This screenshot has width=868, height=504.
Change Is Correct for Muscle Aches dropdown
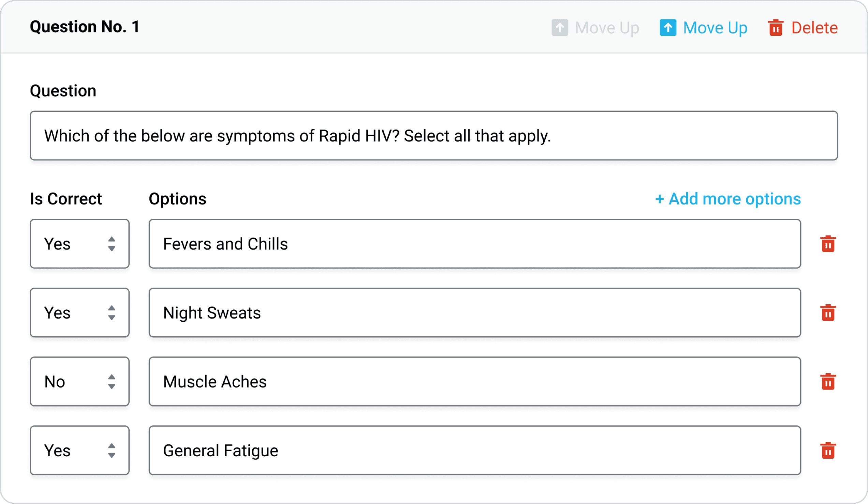click(79, 382)
